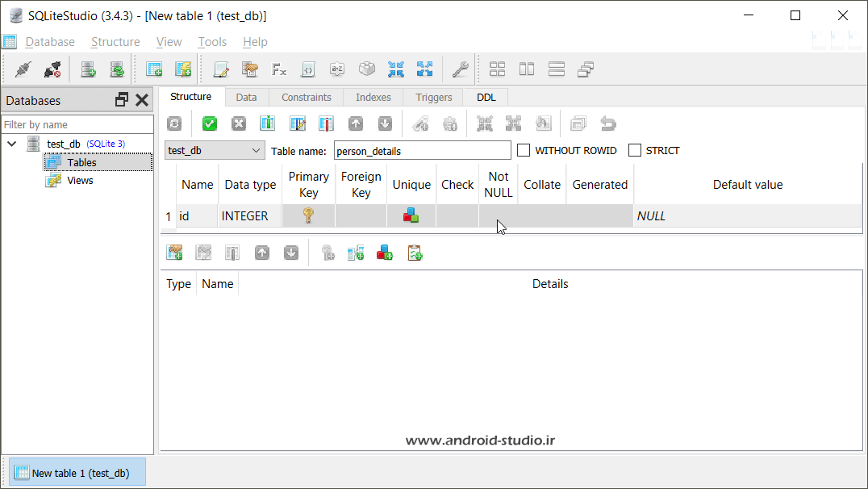Add a column with green column icon
The width and height of the screenshot is (868, 489).
point(267,123)
